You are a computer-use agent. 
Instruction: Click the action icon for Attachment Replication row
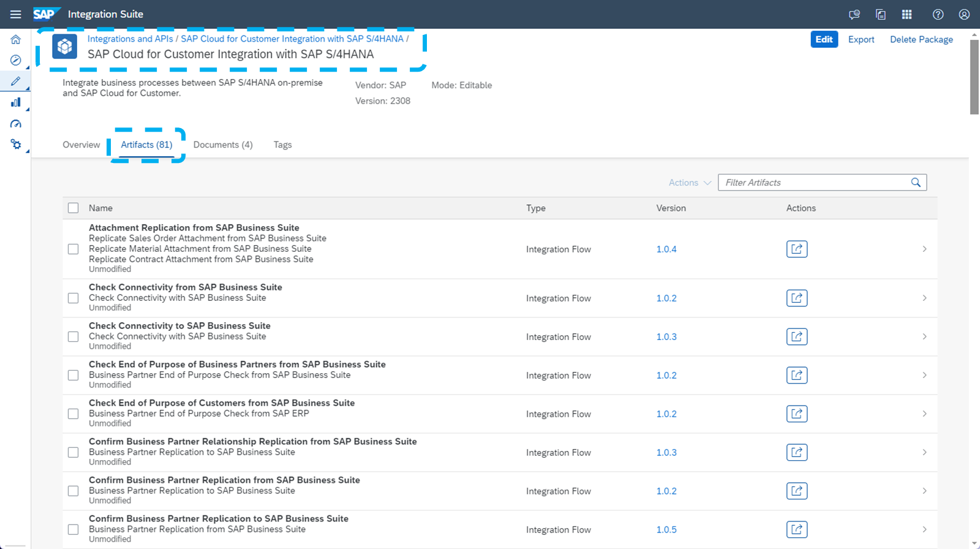pyautogui.click(x=797, y=249)
